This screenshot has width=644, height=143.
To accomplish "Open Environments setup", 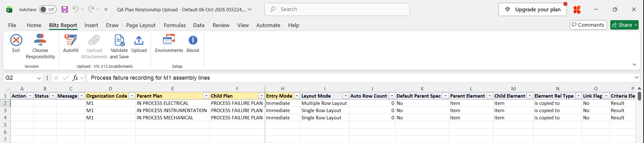I will click(x=169, y=43).
